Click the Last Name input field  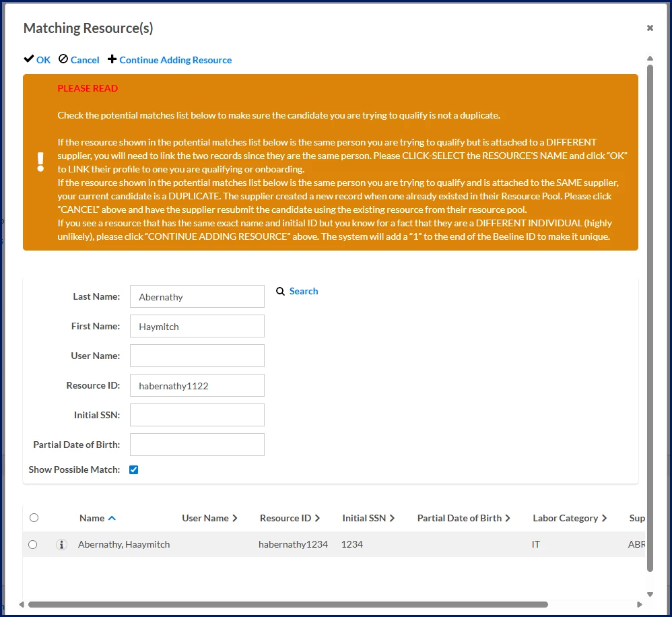[x=197, y=296]
